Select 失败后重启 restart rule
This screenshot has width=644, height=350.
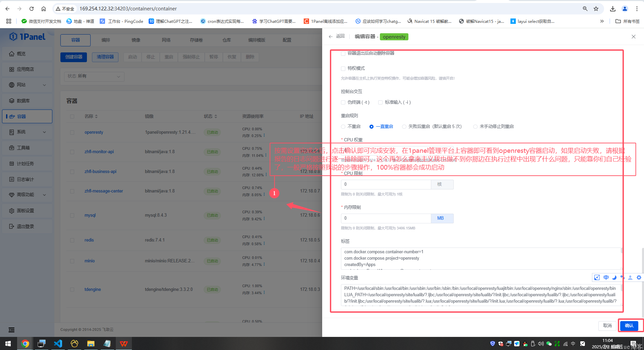coord(404,127)
